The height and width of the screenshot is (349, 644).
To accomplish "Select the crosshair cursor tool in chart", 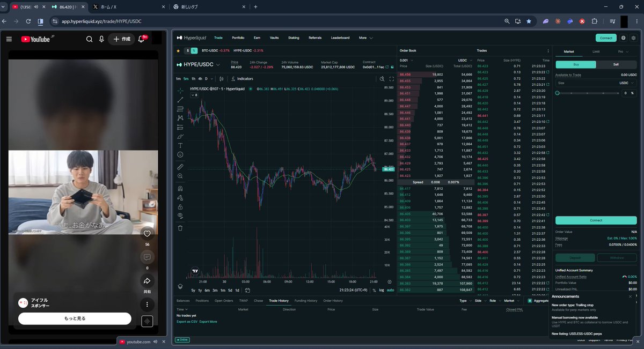I will click(180, 90).
